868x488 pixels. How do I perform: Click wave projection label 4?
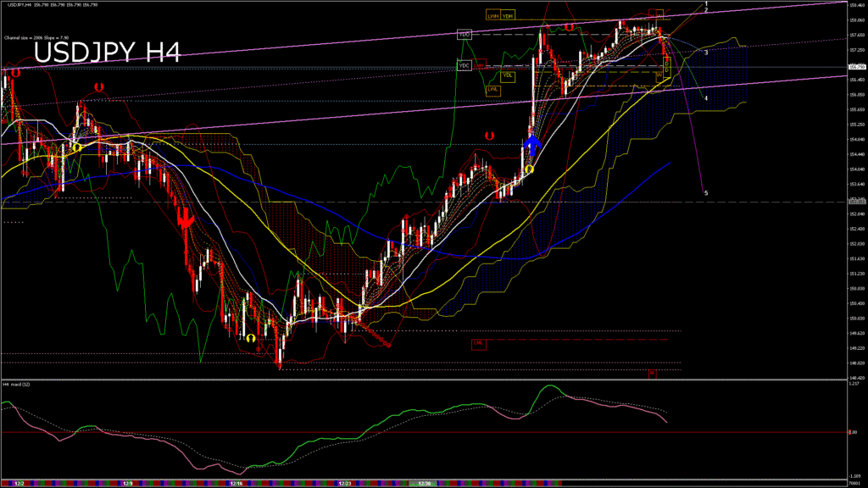pyautogui.click(x=706, y=97)
